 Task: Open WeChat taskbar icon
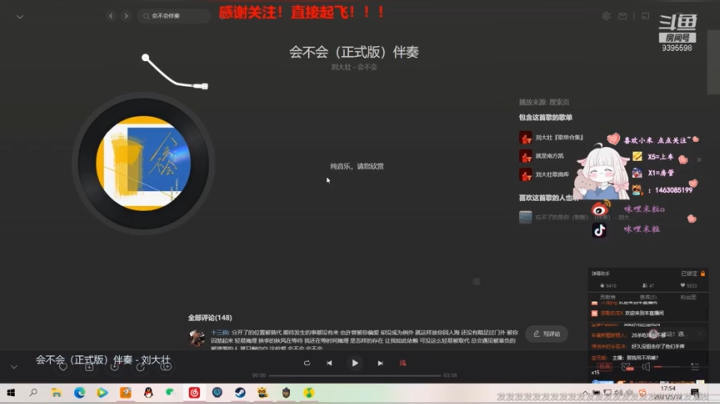(x=171, y=393)
